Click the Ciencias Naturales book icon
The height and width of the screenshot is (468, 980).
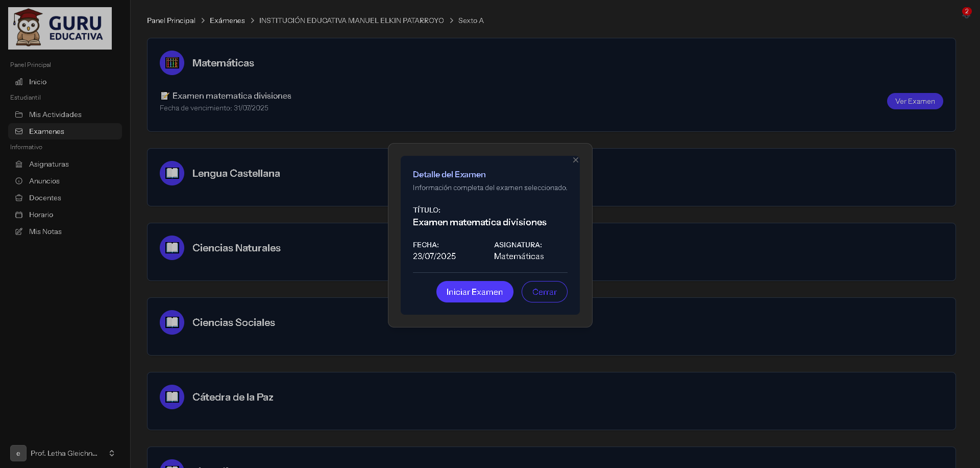(172, 248)
